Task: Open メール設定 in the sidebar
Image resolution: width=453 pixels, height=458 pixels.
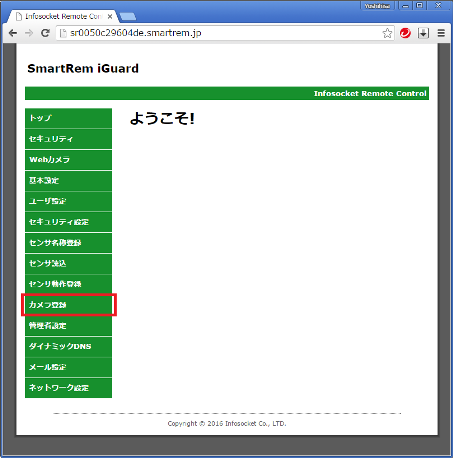Action: pyautogui.click(x=68, y=367)
